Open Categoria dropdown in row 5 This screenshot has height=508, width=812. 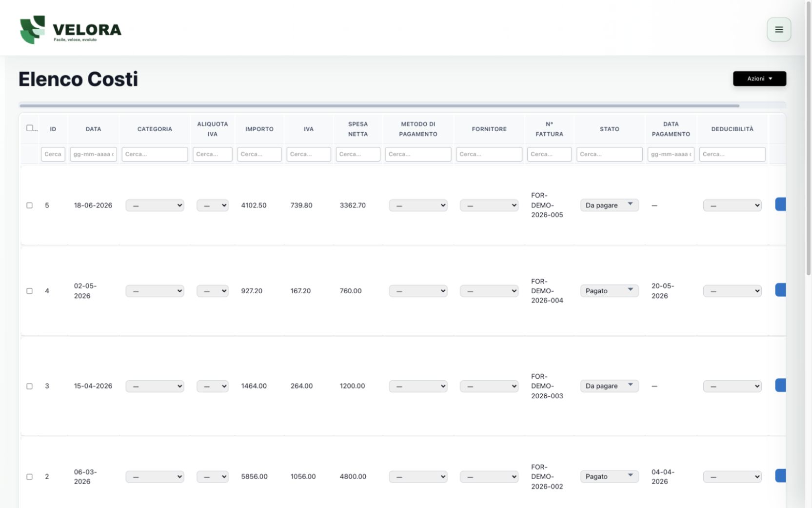pos(155,205)
